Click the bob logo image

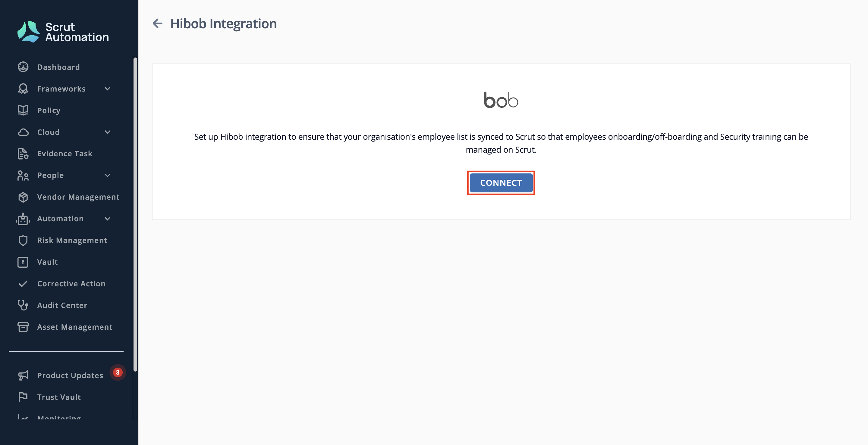pyautogui.click(x=501, y=100)
